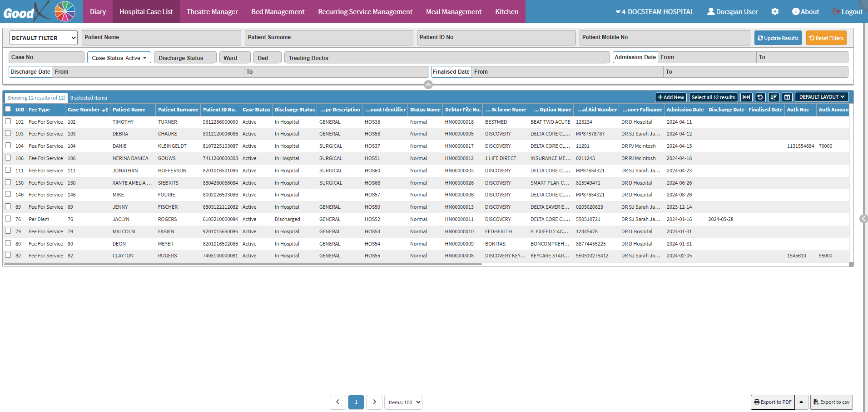Click the fit column widths icon

[x=746, y=97]
